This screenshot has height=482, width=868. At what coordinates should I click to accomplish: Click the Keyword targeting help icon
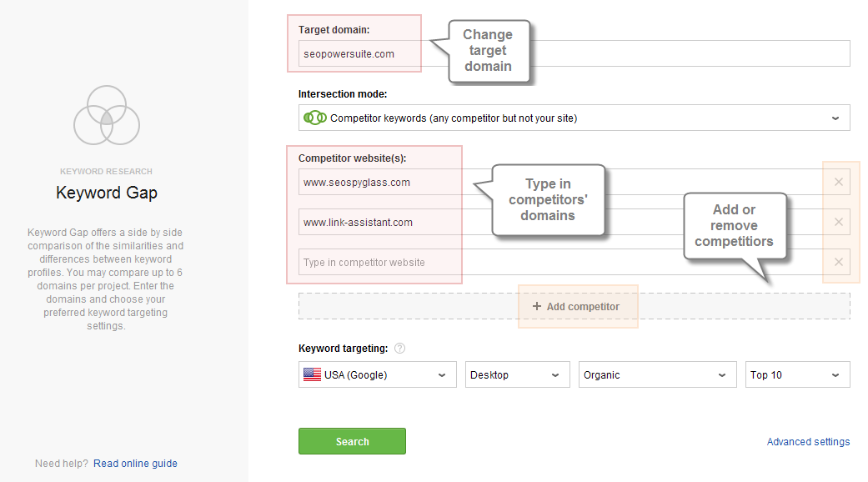(x=399, y=348)
